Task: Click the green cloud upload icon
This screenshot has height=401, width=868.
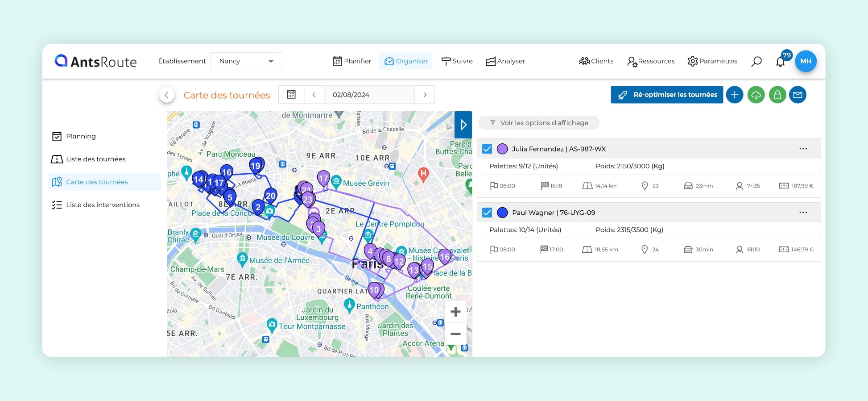Action: tap(756, 95)
